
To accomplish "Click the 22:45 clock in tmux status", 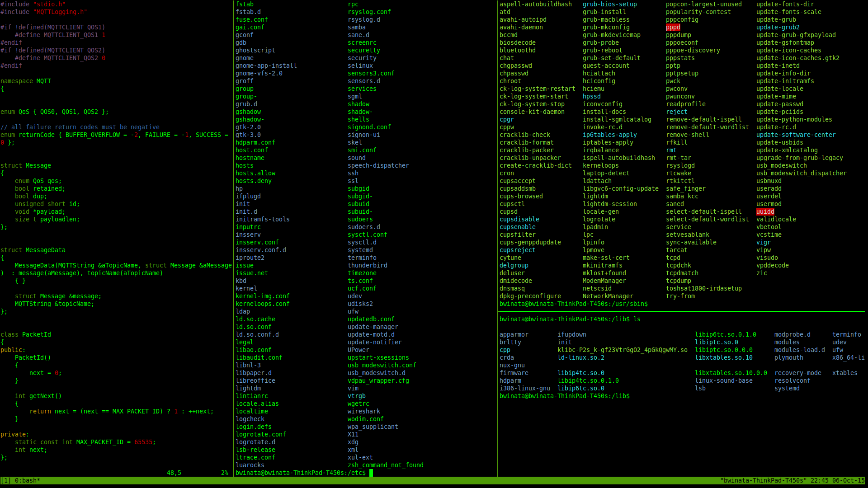I will 819,480.
